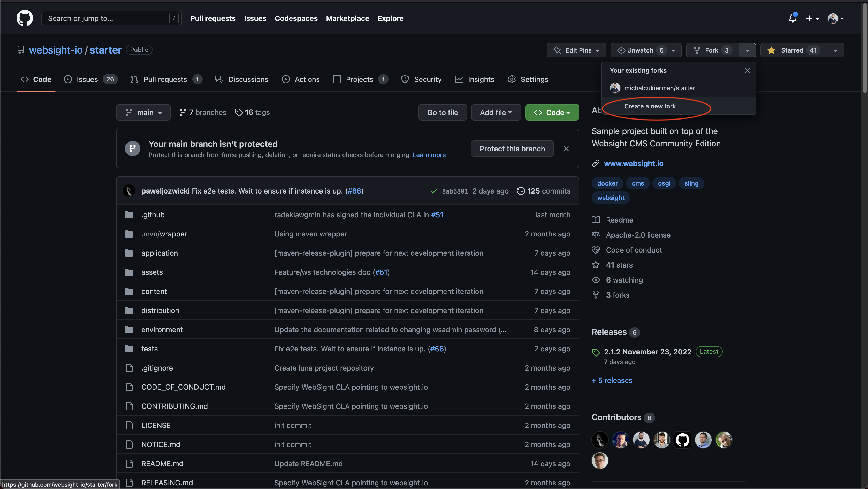Open Codespaces in top navigation

click(296, 19)
